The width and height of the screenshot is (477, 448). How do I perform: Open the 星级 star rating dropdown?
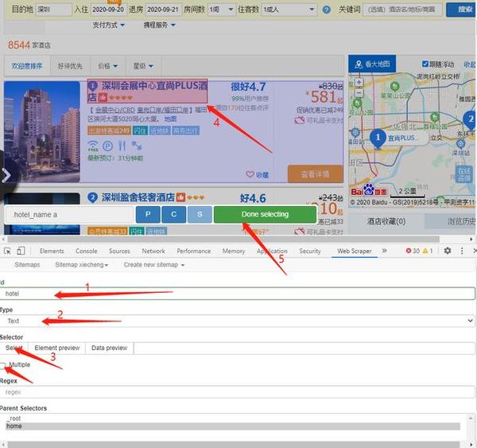tap(143, 66)
